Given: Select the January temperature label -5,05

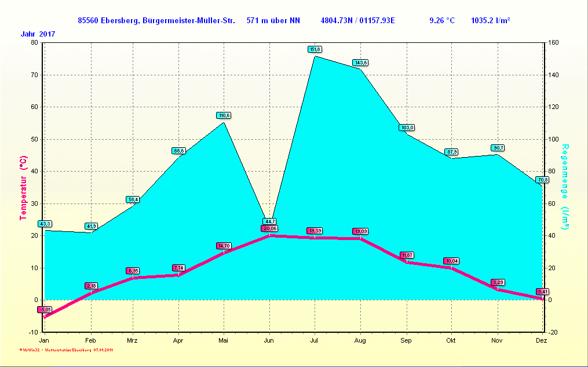Looking at the screenshot, I should click(x=45, y=310).
